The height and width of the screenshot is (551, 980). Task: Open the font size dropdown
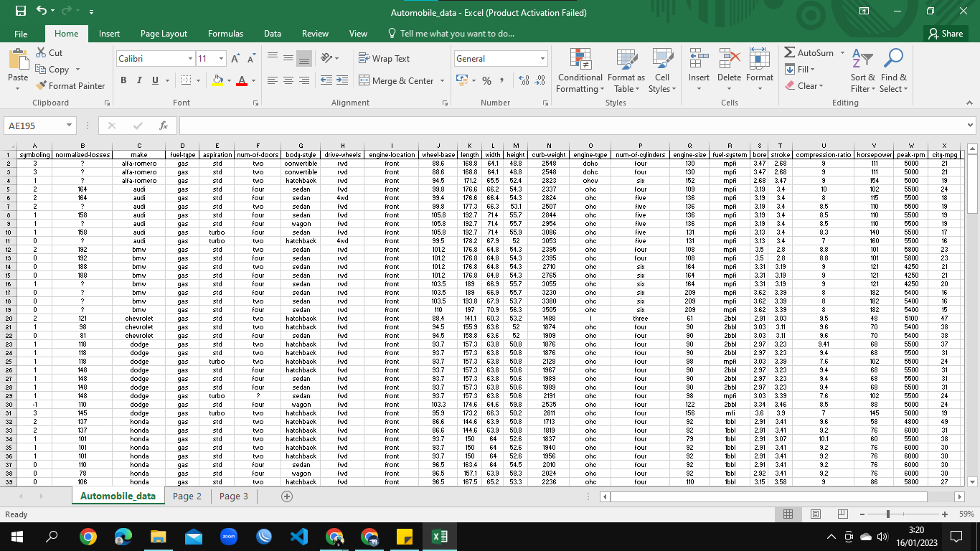coord(222,58)
